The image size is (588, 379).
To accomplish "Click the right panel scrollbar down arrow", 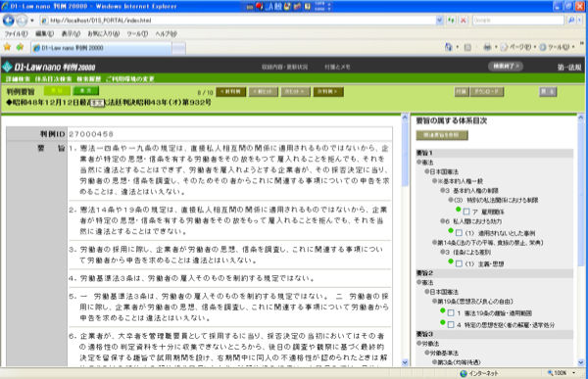I will tap(581, 362).
